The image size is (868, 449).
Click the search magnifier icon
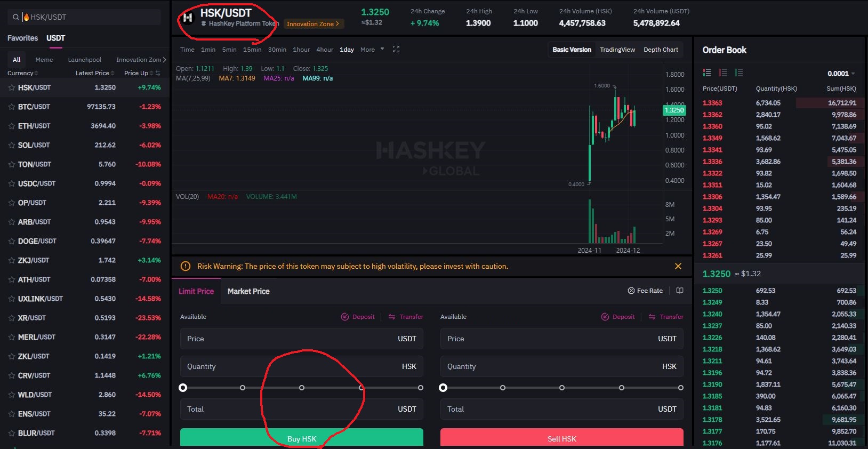16,17
